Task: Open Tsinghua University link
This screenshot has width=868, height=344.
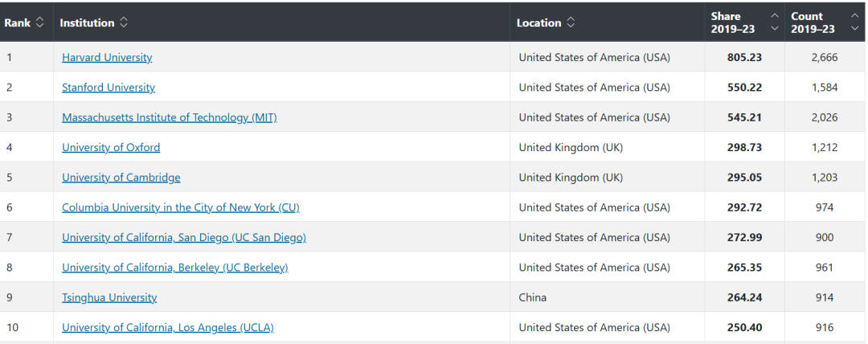Action: (x=109, y=297)
